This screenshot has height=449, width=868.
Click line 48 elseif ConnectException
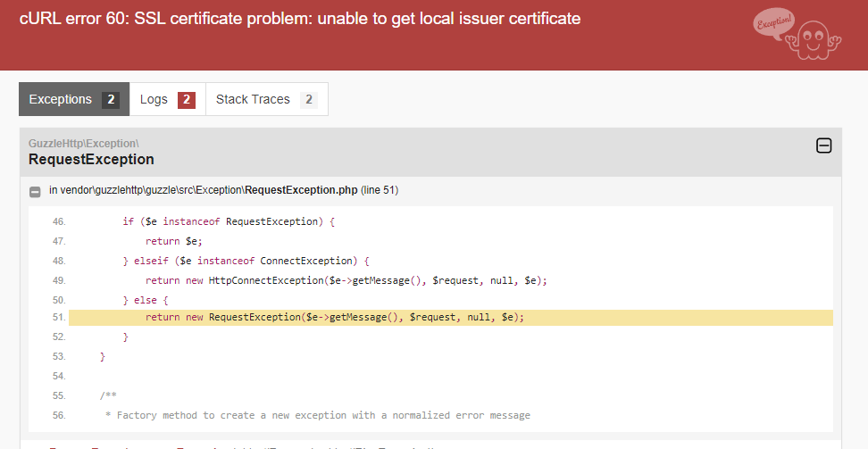pos(246,261)
